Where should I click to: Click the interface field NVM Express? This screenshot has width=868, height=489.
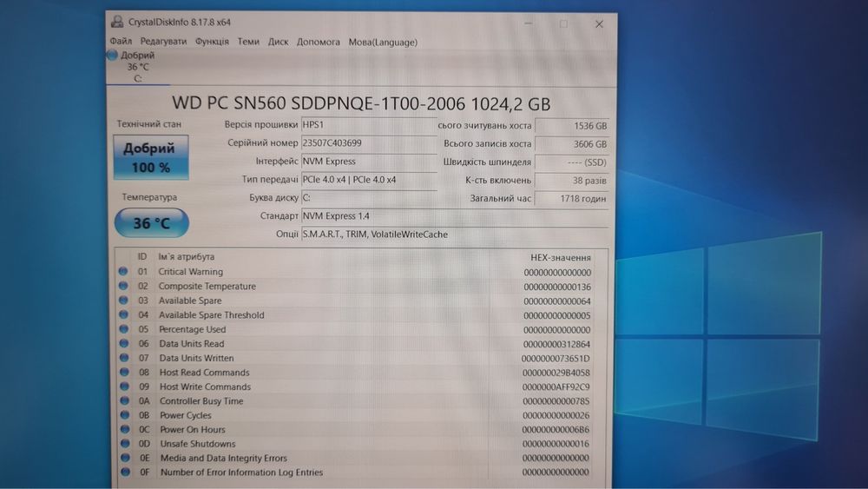coord(369,162)
